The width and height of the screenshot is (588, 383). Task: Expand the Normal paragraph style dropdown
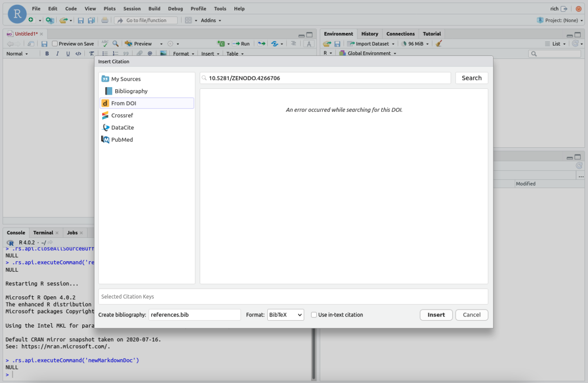coord(17,53)
